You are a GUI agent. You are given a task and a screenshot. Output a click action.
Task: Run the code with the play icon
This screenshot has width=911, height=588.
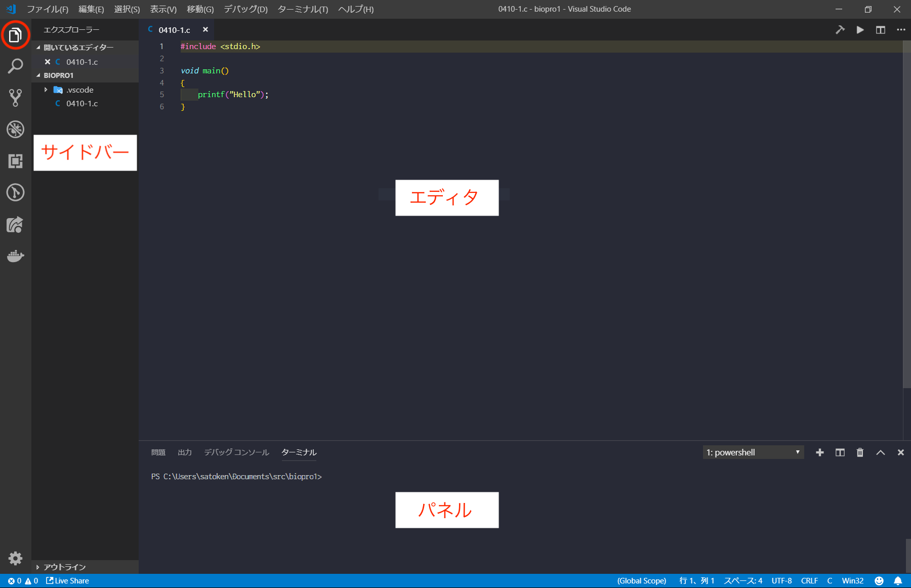coord(860,30)
